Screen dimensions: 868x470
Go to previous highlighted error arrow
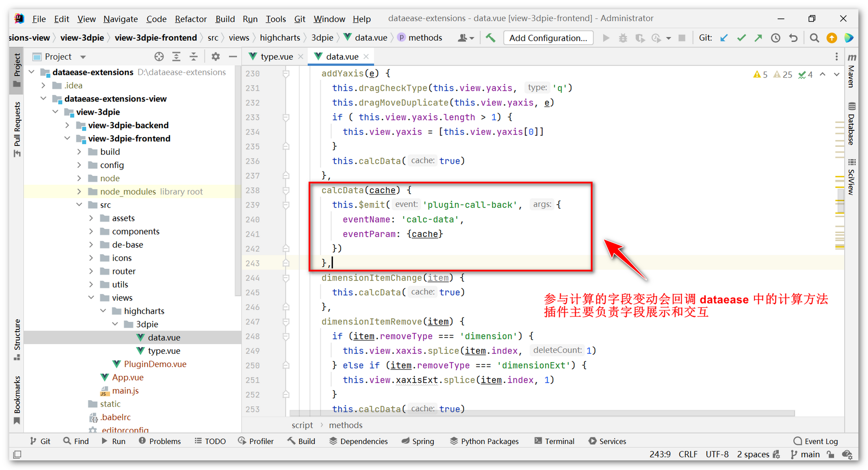tap(822, 75)
